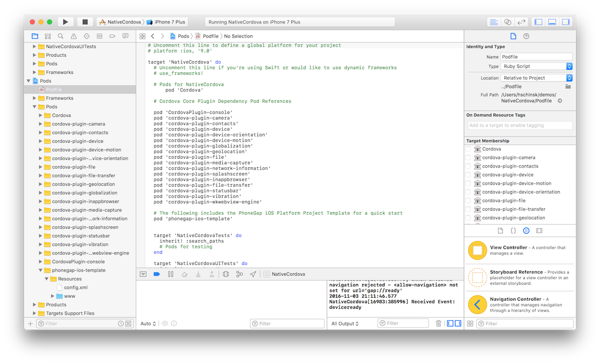Choose file location with the folder icon
This screenshot has width=600, height=364.
point(568,86)
